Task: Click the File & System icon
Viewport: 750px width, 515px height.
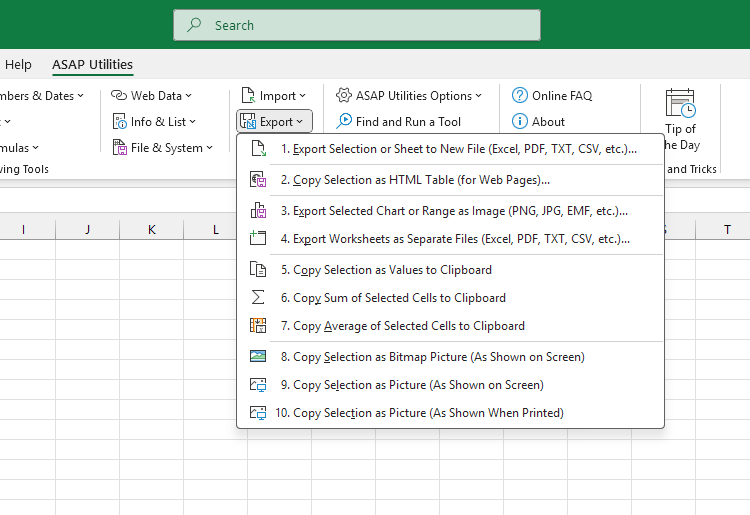Action: point(119,147)
